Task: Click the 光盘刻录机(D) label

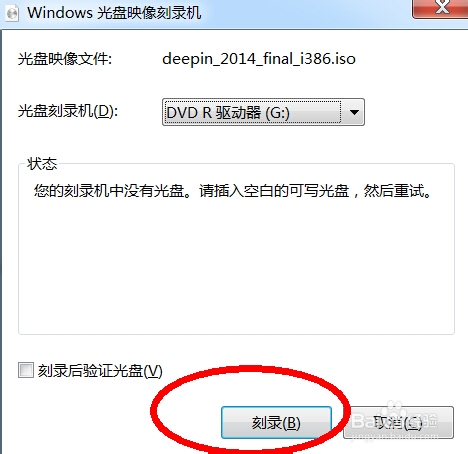Action: click(x=68, y=111)
